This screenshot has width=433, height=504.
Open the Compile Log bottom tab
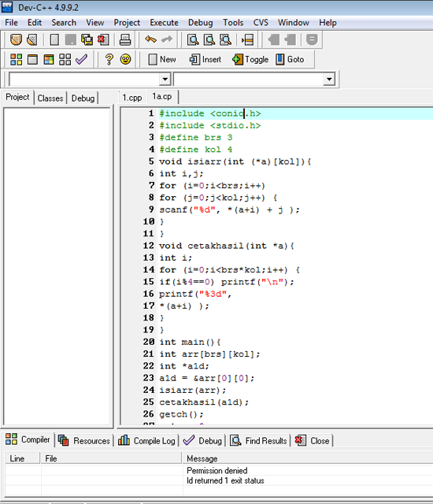coord(146,441)
